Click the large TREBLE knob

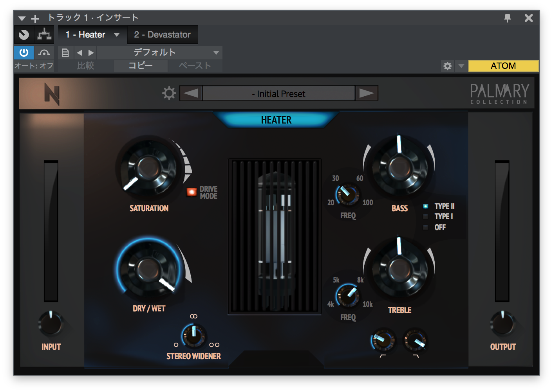point(399,269)
